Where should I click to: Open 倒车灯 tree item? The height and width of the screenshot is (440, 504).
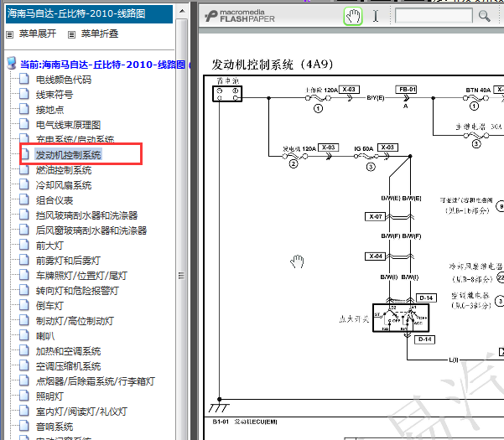49,306
